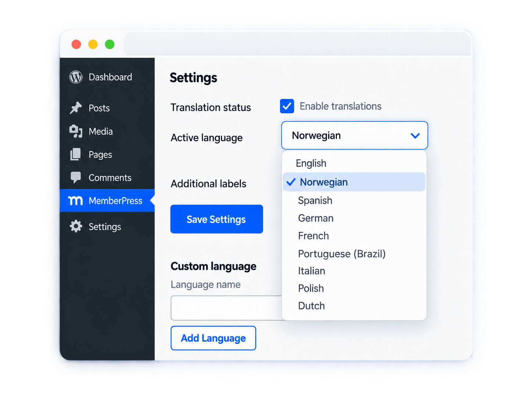Toggle the Enable translations checkbox
Viewport: 532px width, 399px height.
click(287, 106)
